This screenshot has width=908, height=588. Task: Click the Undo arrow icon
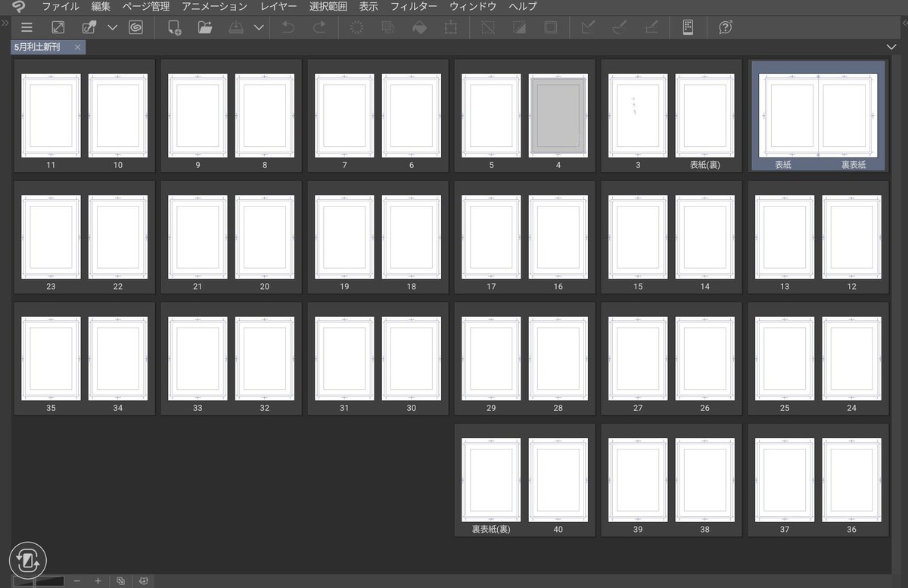[288, 27]
